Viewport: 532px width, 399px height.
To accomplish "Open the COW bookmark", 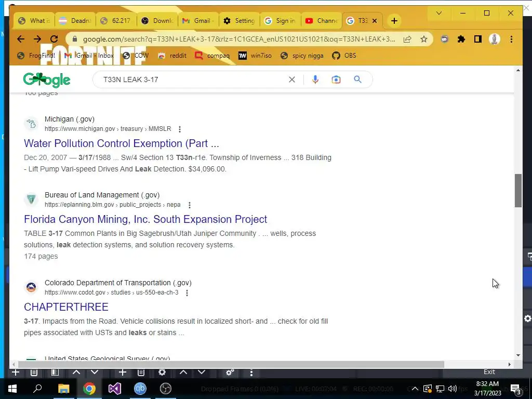I will 136,55.
